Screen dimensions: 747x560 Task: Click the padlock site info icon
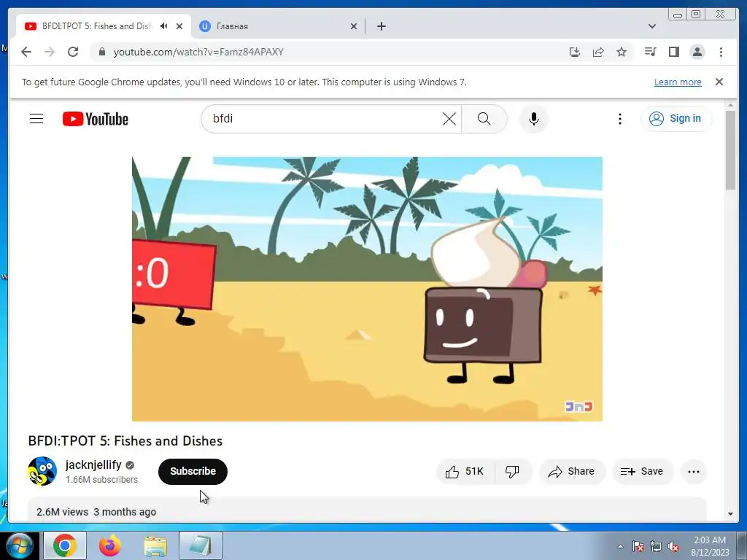[101, 52]
